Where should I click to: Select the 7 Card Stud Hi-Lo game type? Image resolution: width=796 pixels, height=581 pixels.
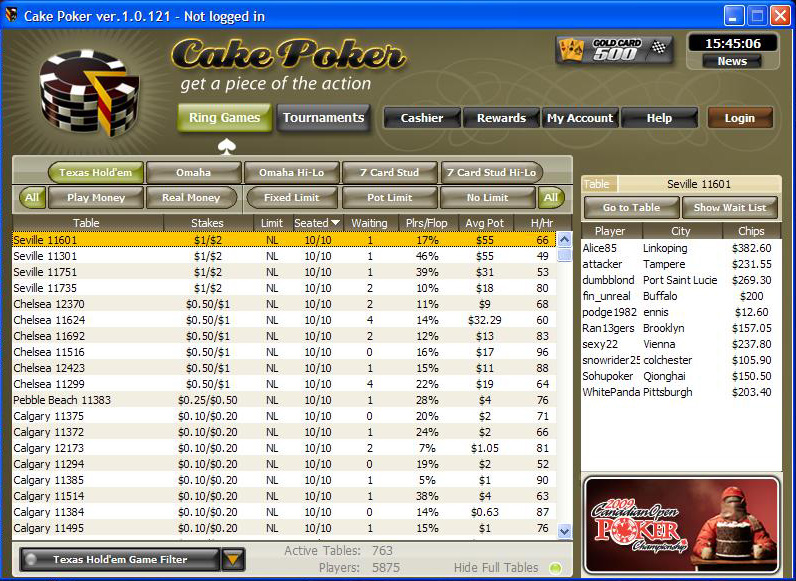(x=491, y=173)
